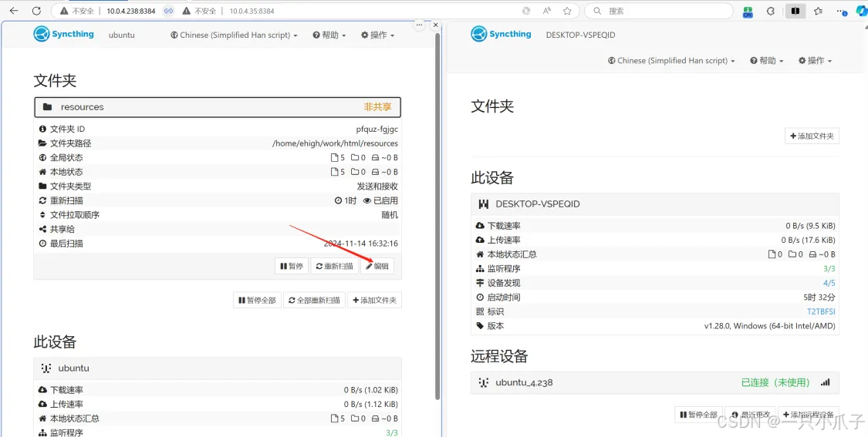This screenshot has height=437, width=868.
Task: Open 操作 menu in ubuntu pane
Action: click(x=377, y=35)
